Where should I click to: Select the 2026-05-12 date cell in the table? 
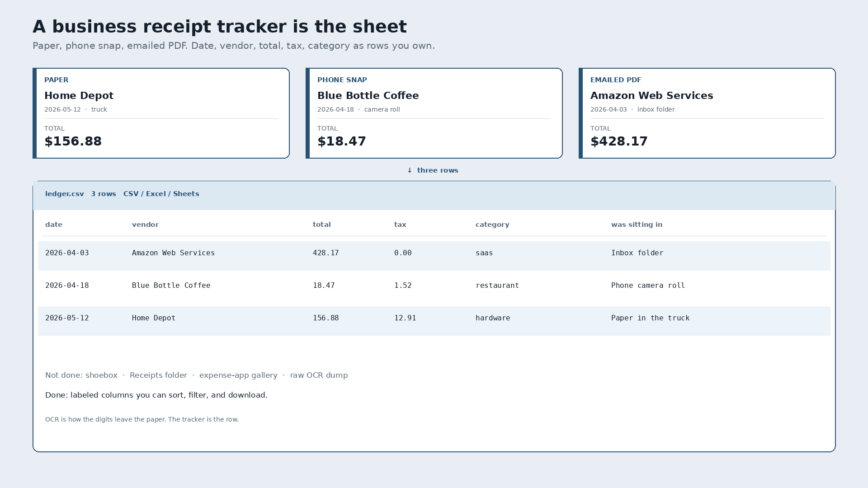(67, 318)
